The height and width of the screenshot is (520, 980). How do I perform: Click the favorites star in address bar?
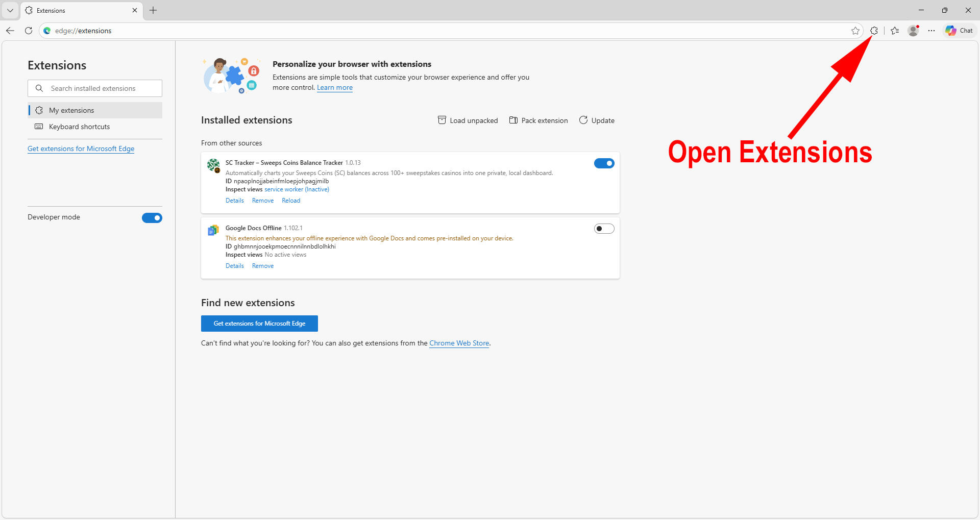pos(855,31)
